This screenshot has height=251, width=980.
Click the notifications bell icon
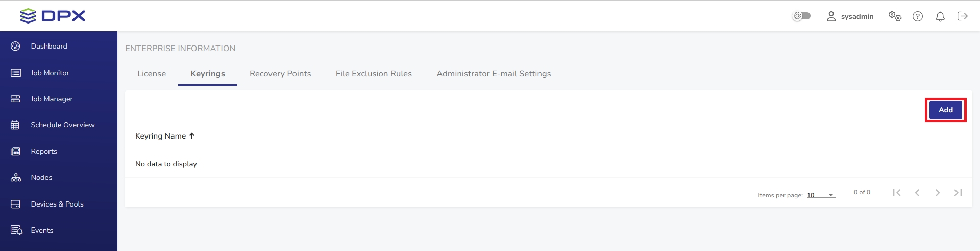(x=940, y=16)
